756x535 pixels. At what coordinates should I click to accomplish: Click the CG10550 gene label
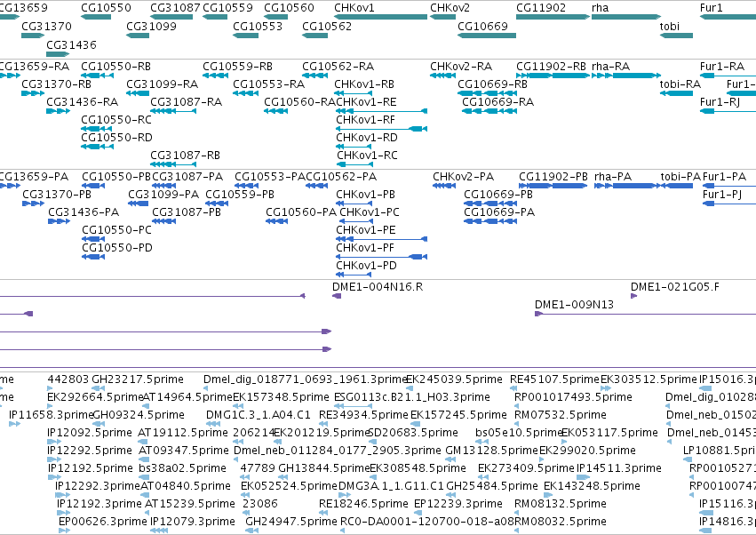click(x=106, y=8)
